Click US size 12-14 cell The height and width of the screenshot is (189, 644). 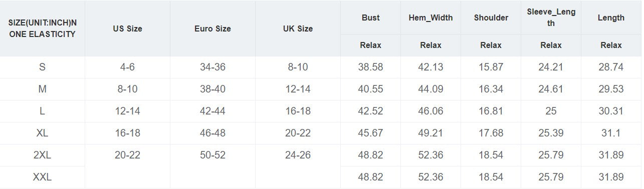point(127,111)
